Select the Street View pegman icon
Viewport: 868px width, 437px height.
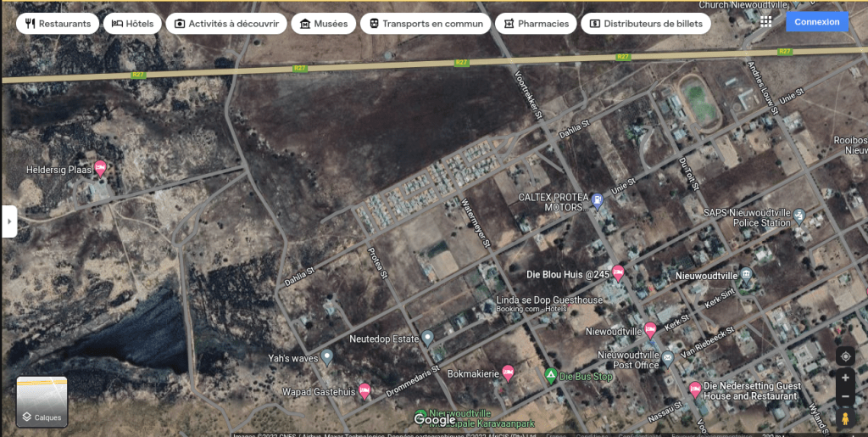point(844,418)
